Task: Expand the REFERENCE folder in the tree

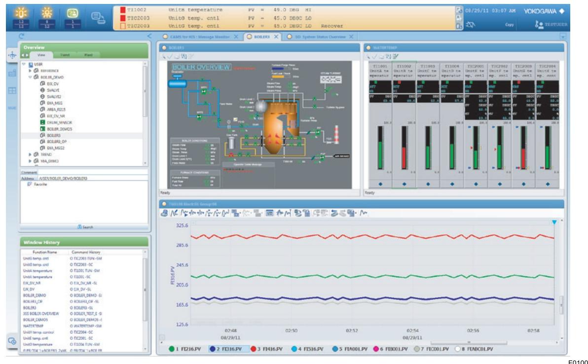Action: point(30,71)
